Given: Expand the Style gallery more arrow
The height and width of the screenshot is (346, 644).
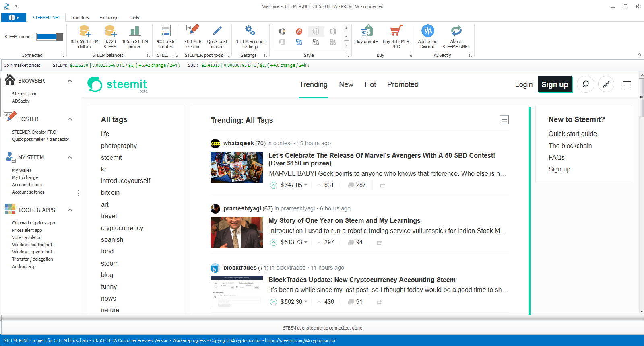Looking at the screenshot, I should click(346, 45).
